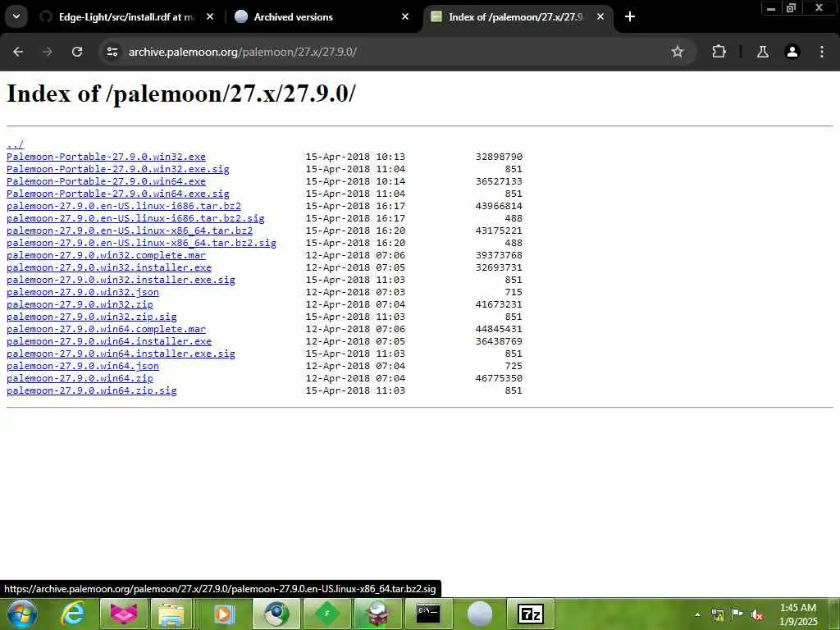Open linux-x86_64.tar.bz2.sig signature link
840x630 pixels.
point(141,243)
